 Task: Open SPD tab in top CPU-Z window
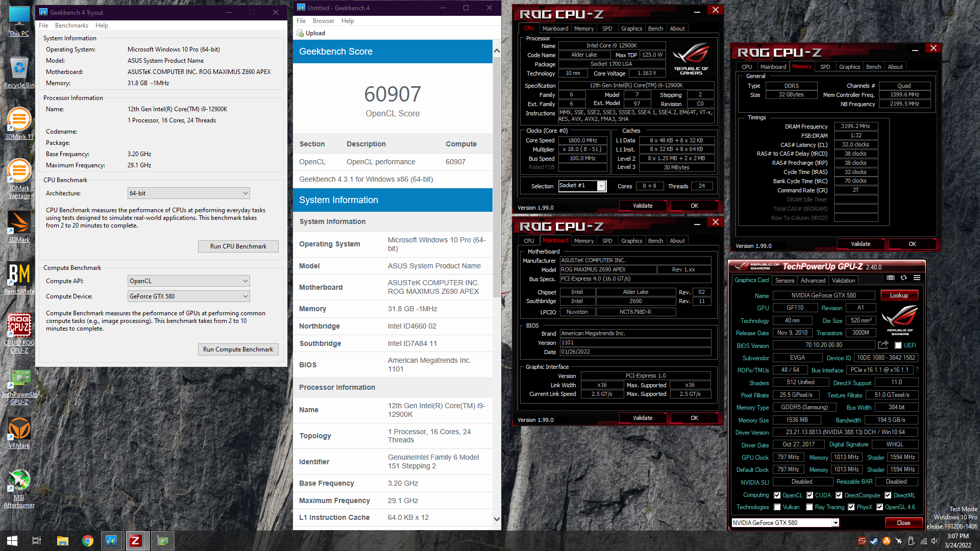607,29
